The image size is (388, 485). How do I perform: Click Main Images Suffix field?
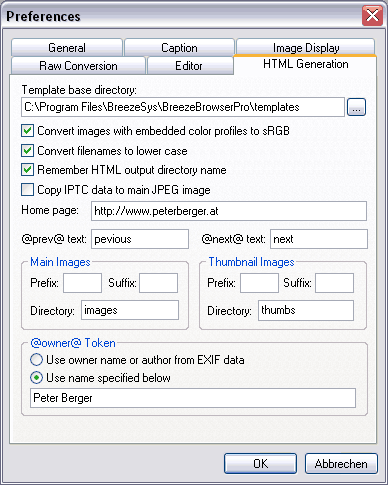coord(158,283)
